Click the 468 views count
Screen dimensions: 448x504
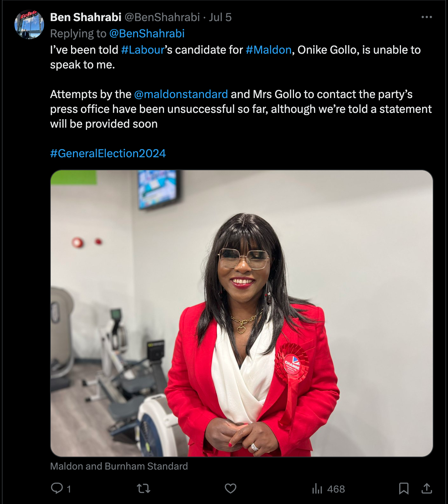pyautogui.click(x=336, y=489)
